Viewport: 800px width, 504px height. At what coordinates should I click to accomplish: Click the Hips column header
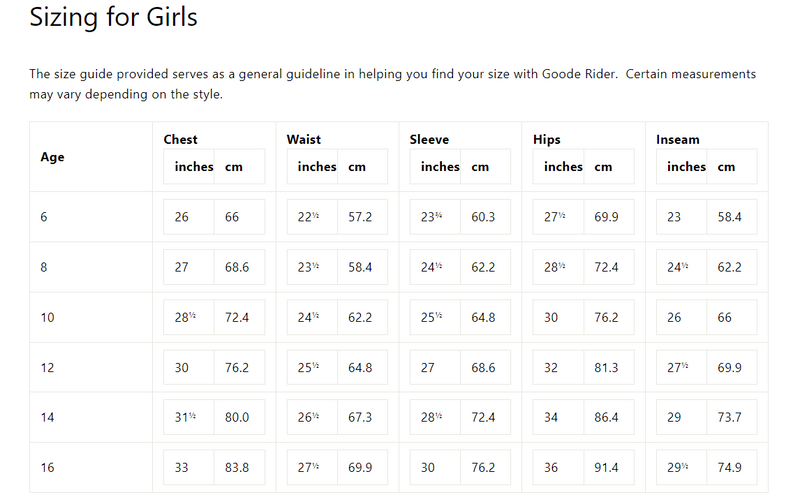click(x=546, y=139)
